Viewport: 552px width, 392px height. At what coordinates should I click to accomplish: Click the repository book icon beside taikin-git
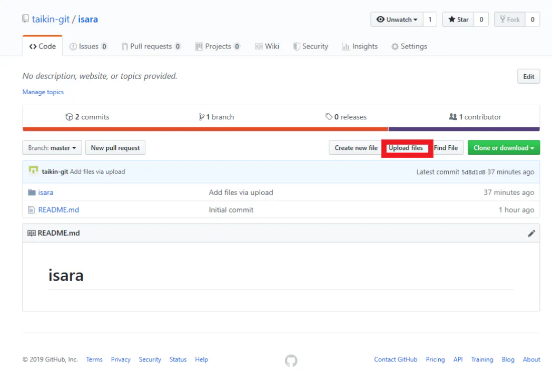point(25,18)
